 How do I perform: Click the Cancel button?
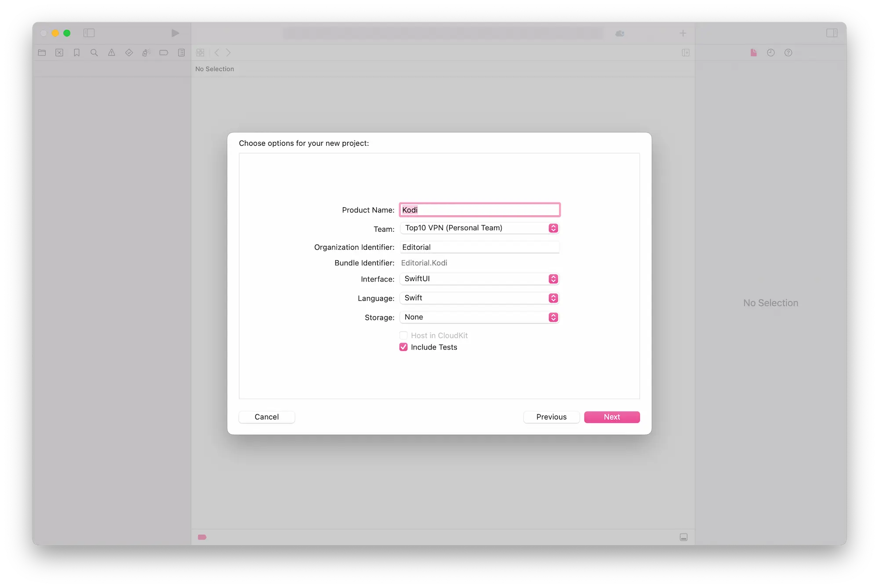pos(266,417)
